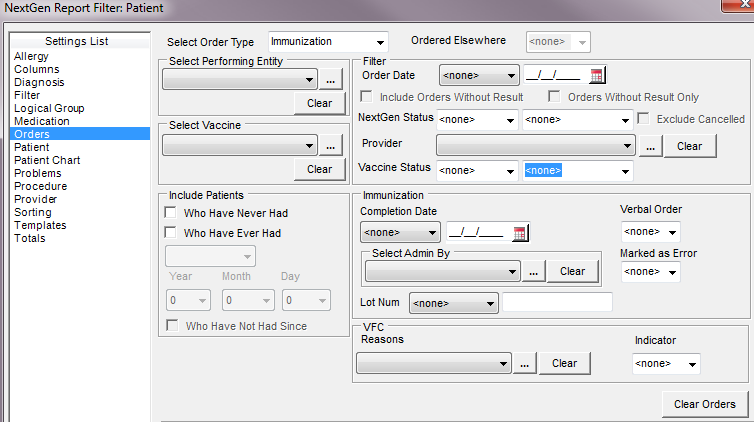Viewport: 754px width, 422px height.
Task: Clear the Select Admin By selection
Action: (x=572, y=272)
